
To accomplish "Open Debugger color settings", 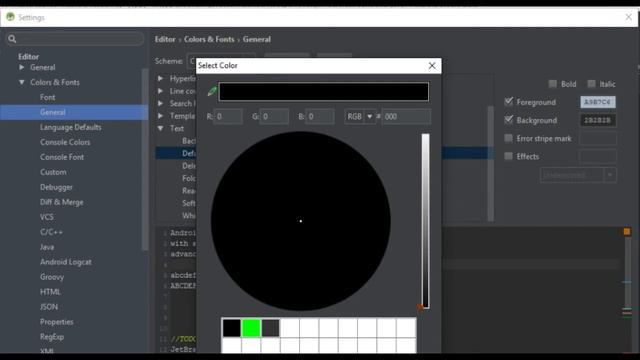I will [56, 187].
